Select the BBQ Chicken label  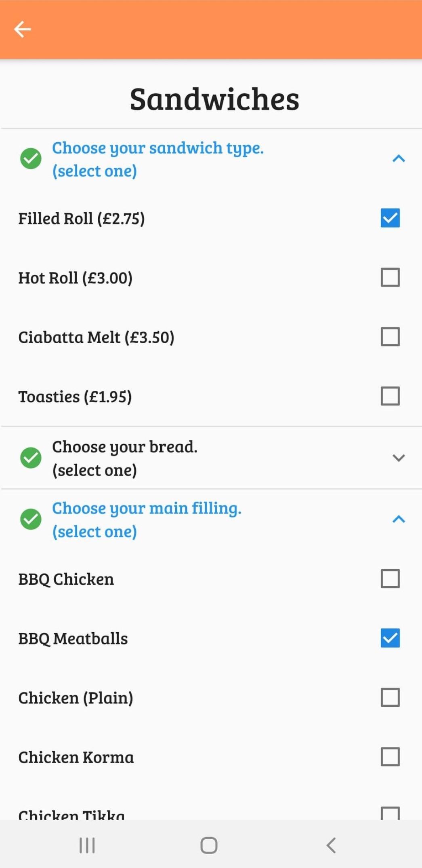pos(66,579)
